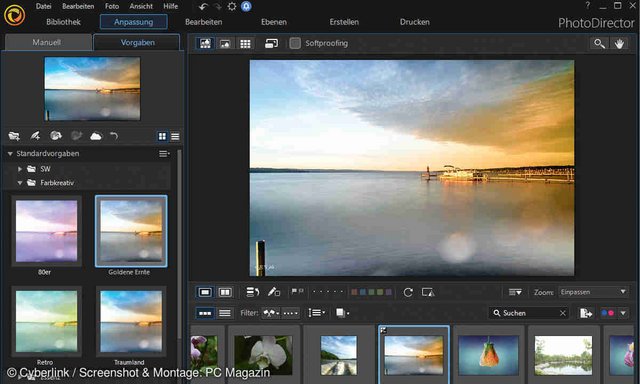Apply the Traumland preset
This screenshot has width=640, height=384.
tap(131, 321)
